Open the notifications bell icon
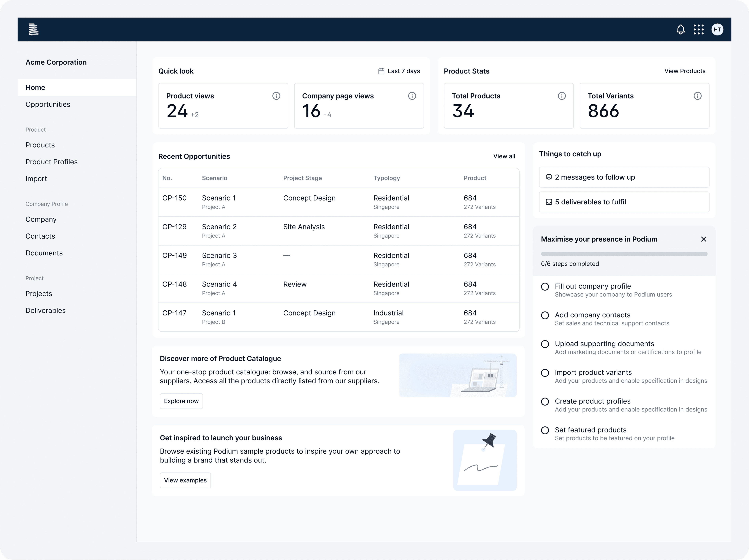The image size is (749, 560). pos(681,29)
